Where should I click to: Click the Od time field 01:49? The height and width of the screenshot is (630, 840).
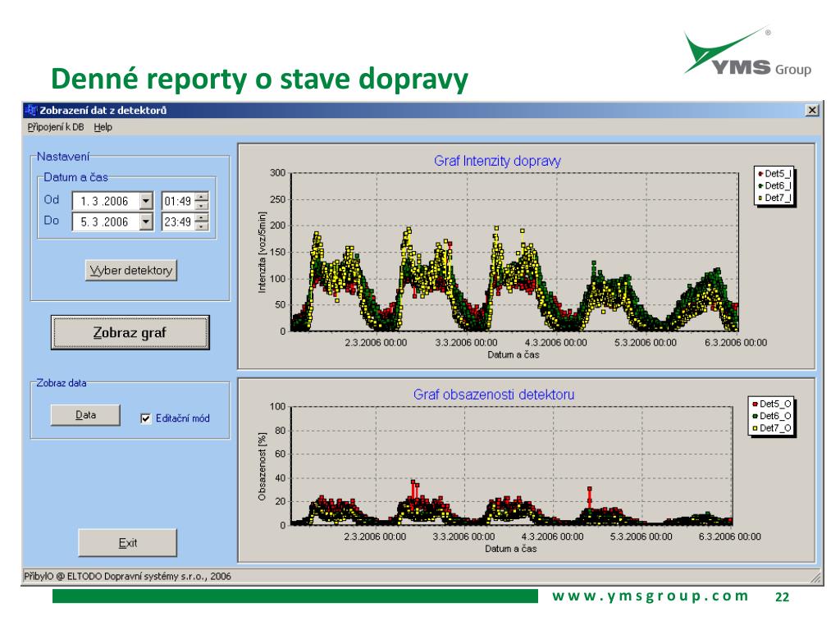(178, 202)
